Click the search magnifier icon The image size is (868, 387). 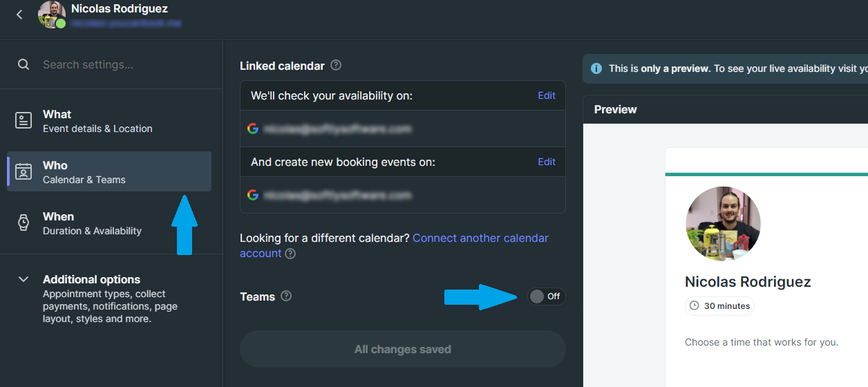(x=23, y=64)
